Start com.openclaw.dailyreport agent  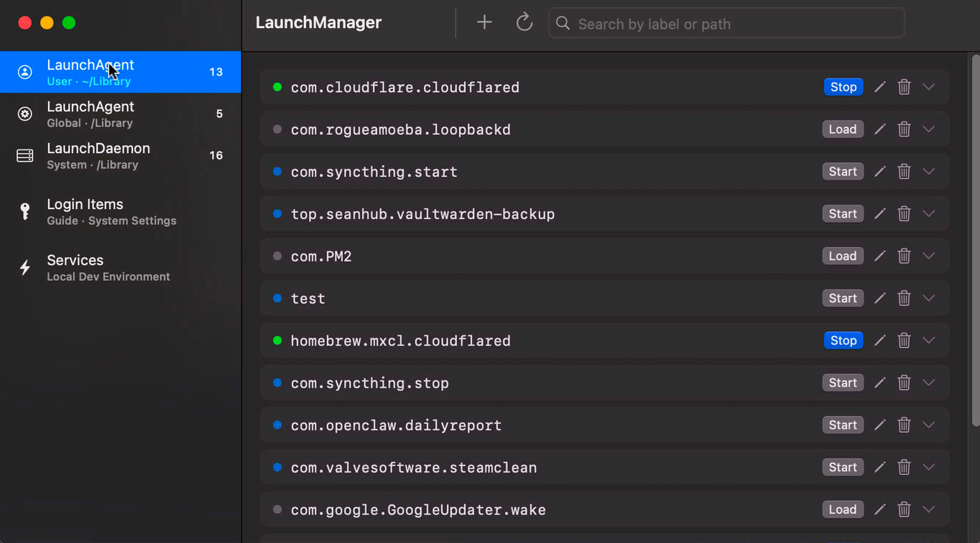point(843,425)
